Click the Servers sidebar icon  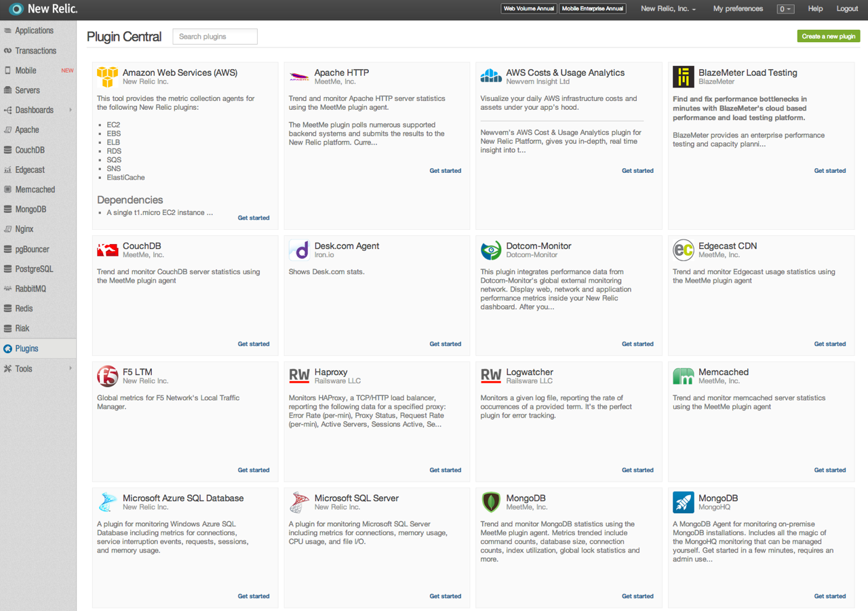point(7,90)
